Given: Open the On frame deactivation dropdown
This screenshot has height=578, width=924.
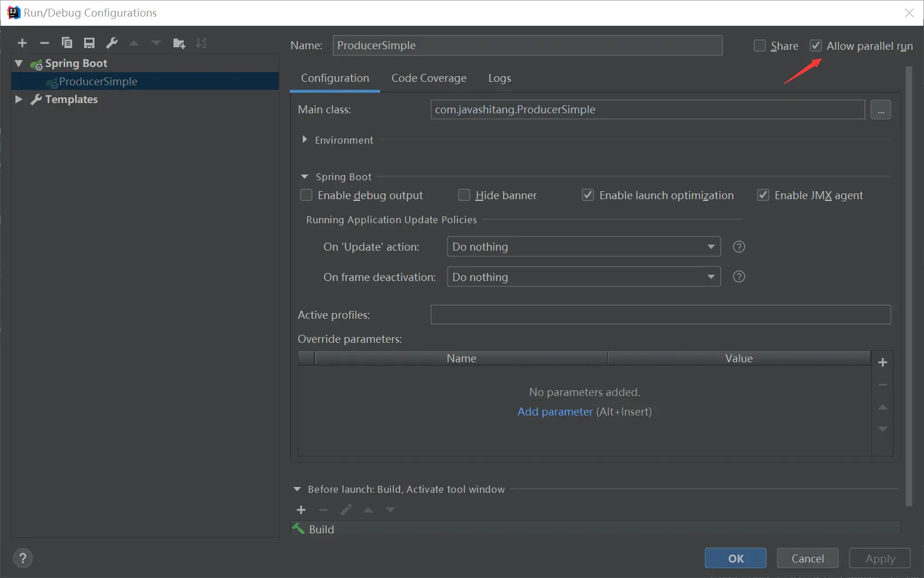Looking at the screenshot, I should (x=583, y=277).
